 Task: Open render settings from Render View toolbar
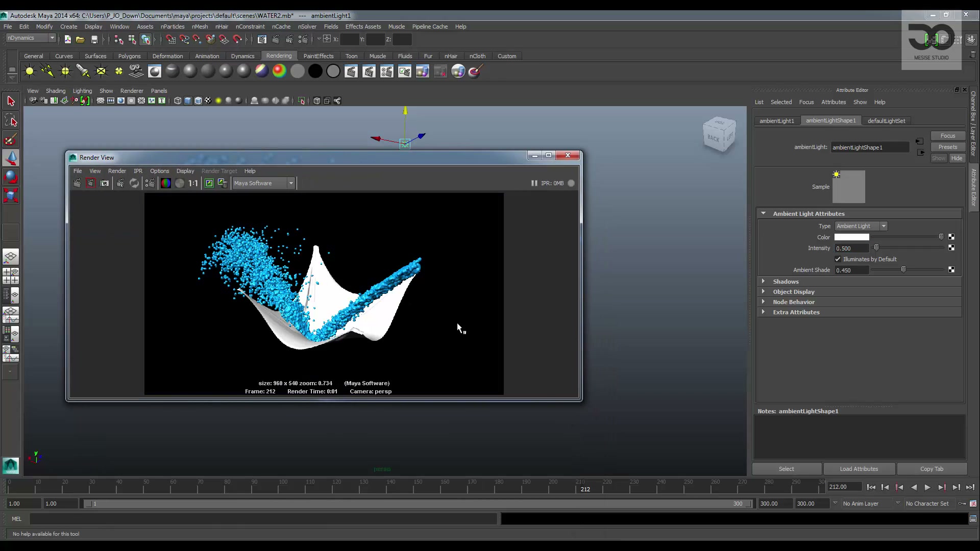(150, 183)
